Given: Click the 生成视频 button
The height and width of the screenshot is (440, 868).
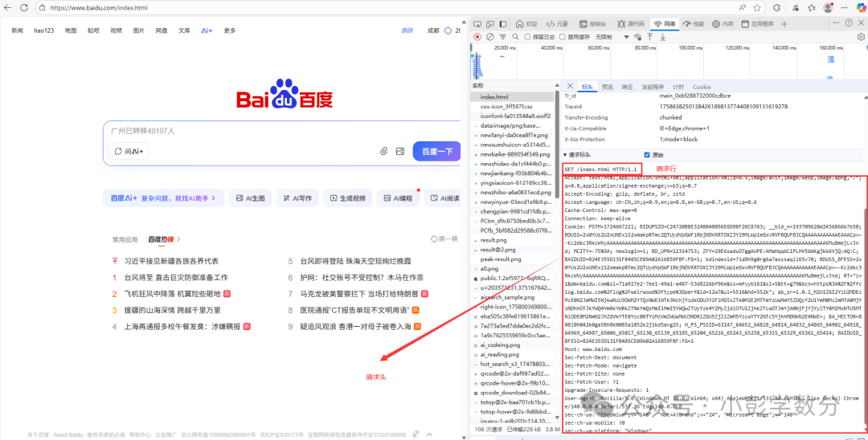Looking at the screenshot, I should click(x=348, y=198).
